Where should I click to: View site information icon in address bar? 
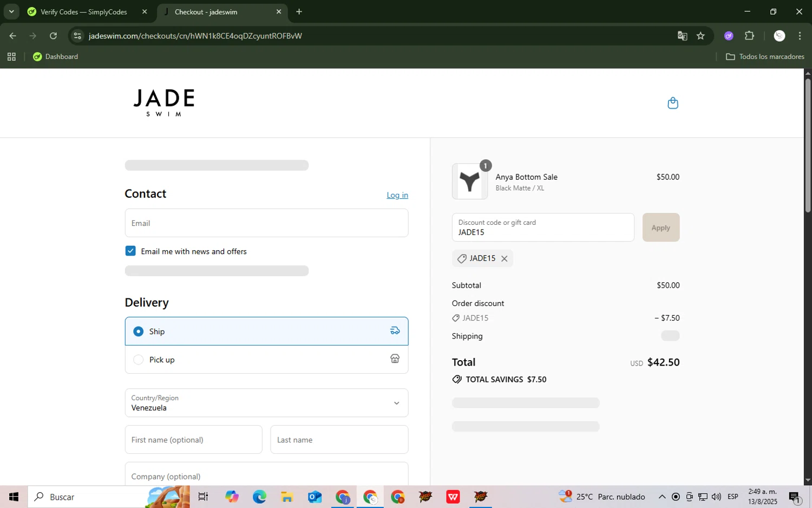click(x=77, y=36)
